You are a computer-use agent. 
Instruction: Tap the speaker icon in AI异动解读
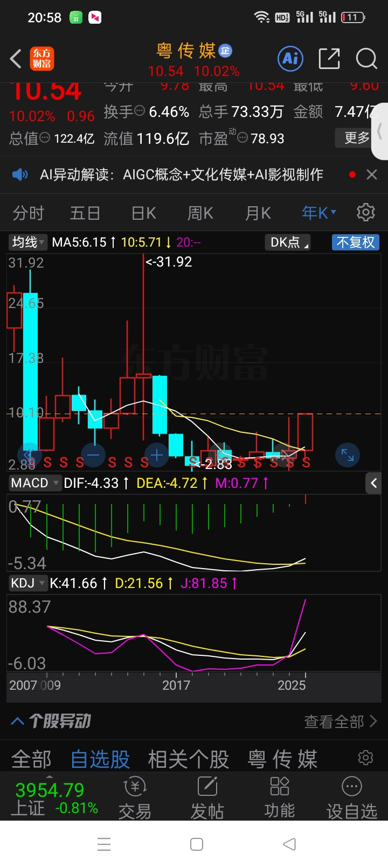tap(20, 174)
